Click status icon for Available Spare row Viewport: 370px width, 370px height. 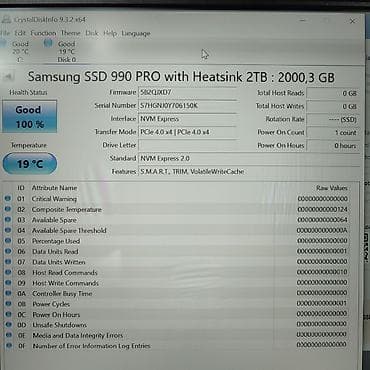[8, 220]
